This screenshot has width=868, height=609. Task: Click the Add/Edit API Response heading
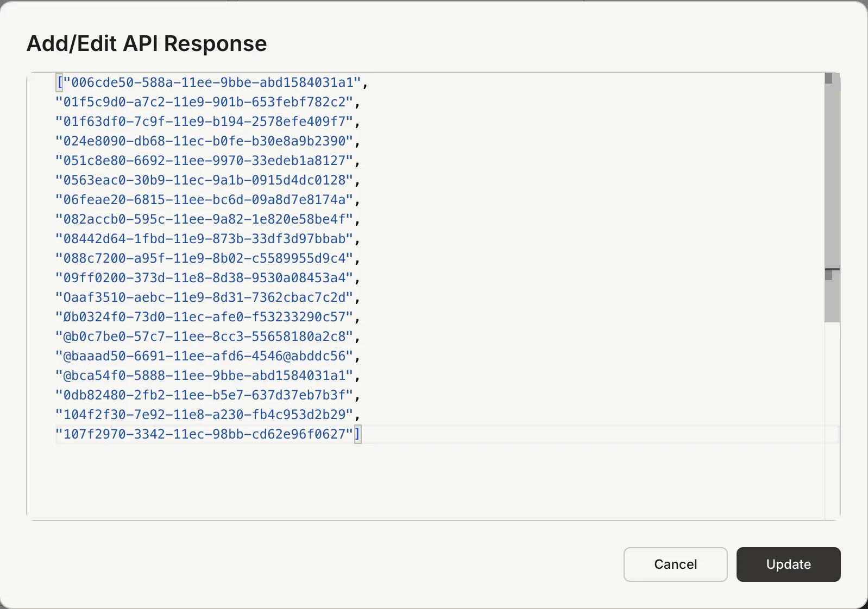point(147,43)
